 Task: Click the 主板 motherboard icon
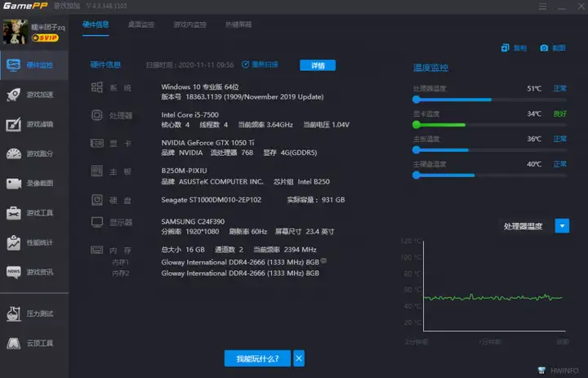click(96, 171)
